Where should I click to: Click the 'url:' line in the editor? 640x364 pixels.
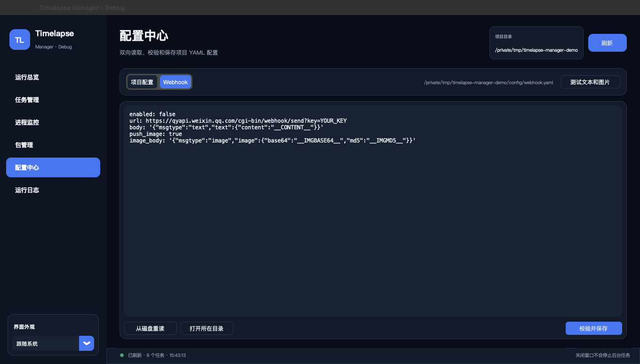coord(238,121)
